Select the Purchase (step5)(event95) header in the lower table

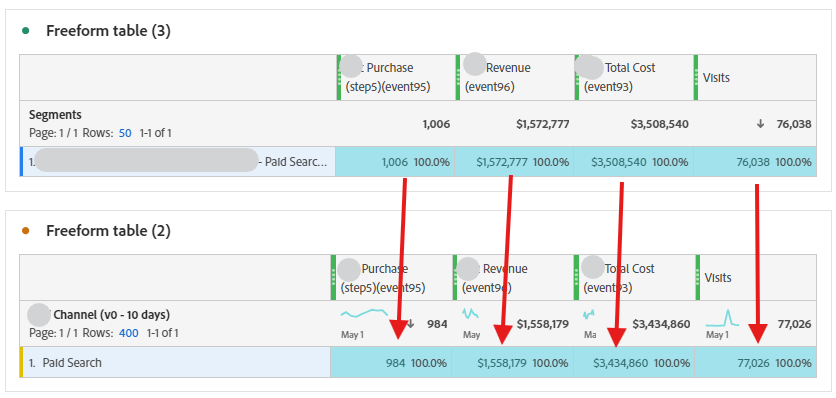[x=391, y=278]
